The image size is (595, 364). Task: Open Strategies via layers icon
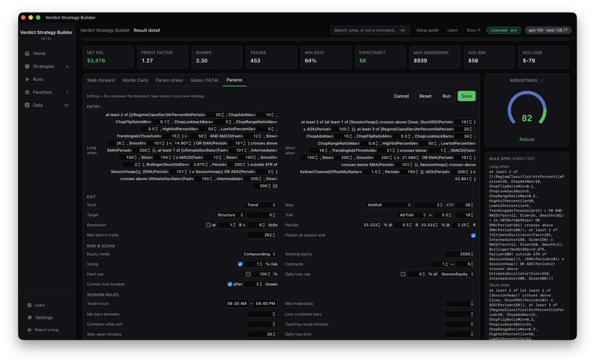(27, 66)
